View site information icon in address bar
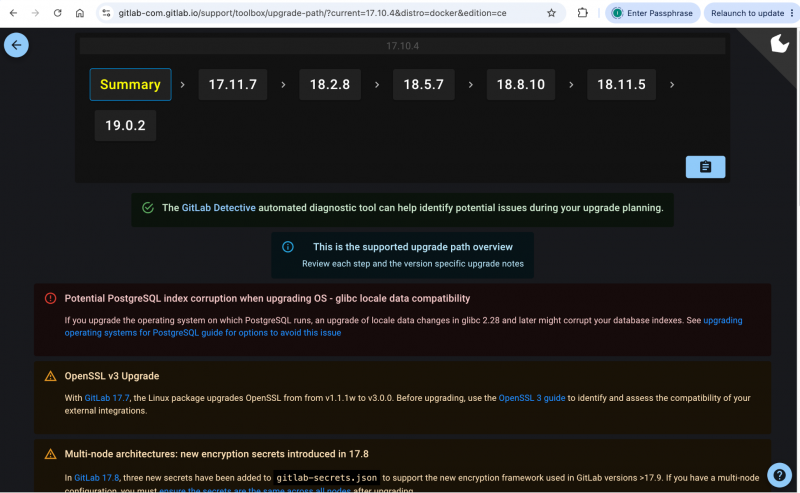 [x=106, y=13]
